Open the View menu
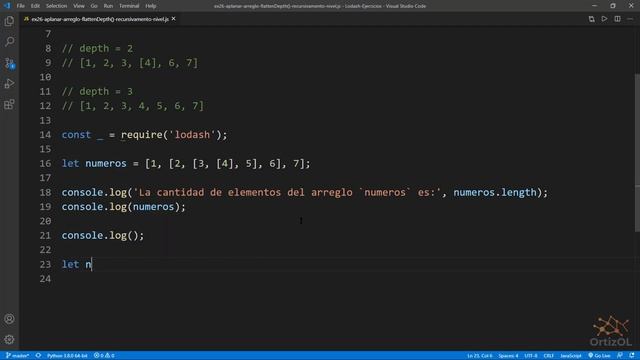Screen dimensions: 640x360 point(79,6)
